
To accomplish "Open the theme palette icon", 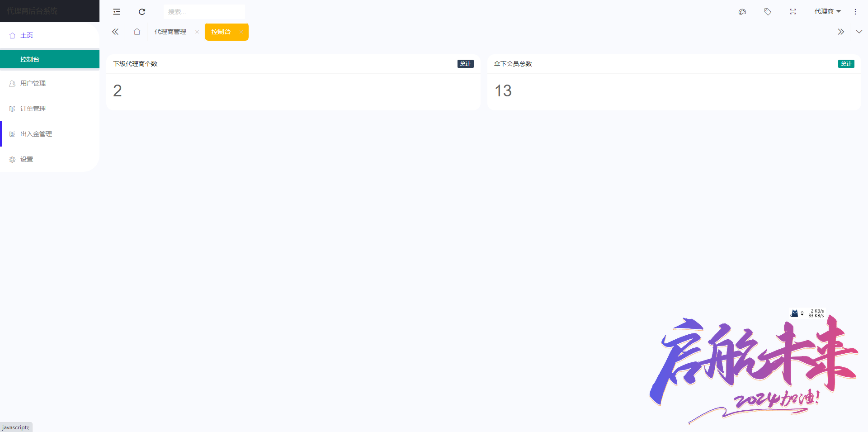I will [742, 12].
